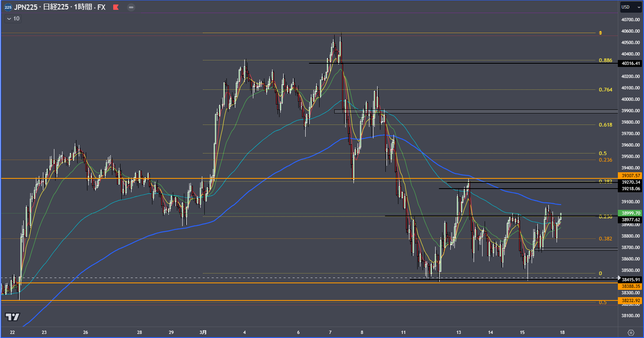
Task: Select the 39307.57 orange price label
Action: pyautogui.click(x=631, y=176)
